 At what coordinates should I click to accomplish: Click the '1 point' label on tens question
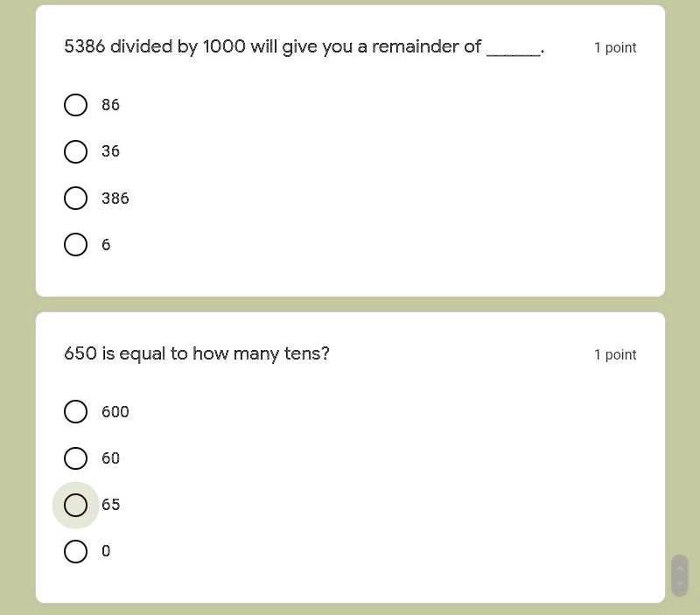coord(615,354)
